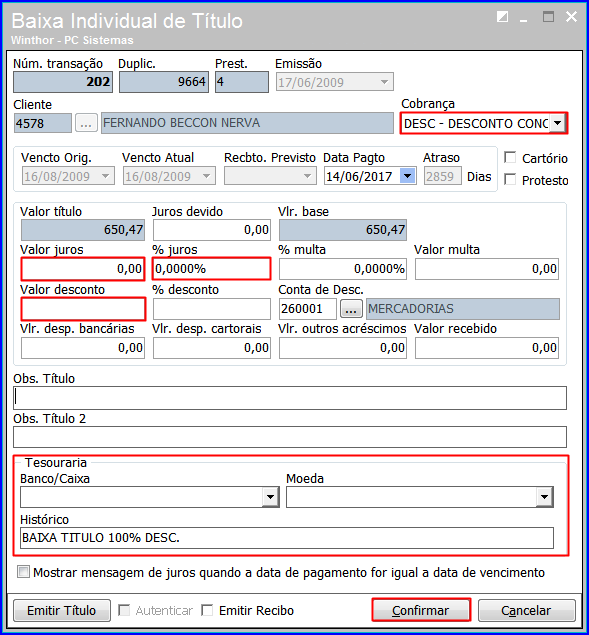589x635 pixels.
Task: Open the Banco/Caixa dropdown
Action: click(270, 497)
